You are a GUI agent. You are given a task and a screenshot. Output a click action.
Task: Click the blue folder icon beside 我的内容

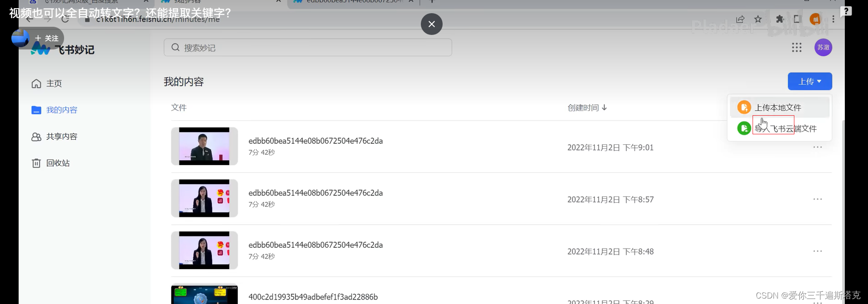click(x=36, y=110)
